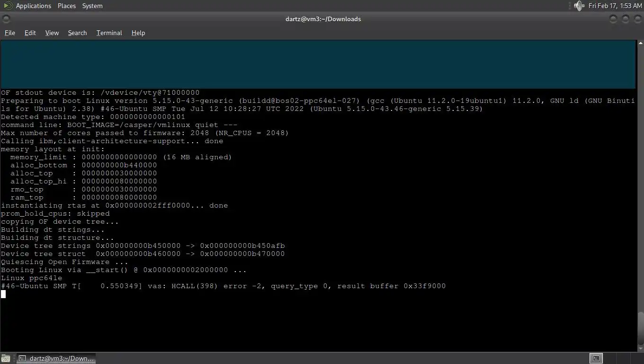Open the terminal Help menu
Viewport: 644px width, 364px height.
pyautogui.click(x=138, y=33)
